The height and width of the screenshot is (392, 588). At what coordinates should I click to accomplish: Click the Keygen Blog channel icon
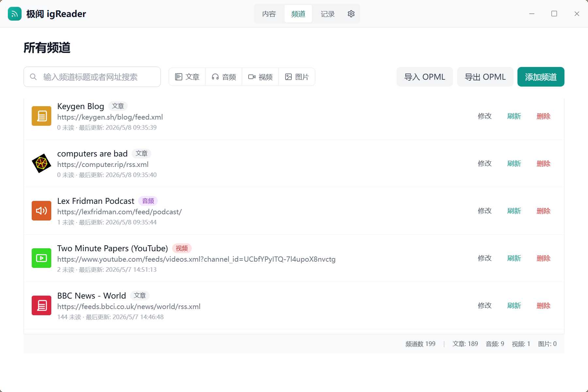pyautogui.click(x=41, y=116)
